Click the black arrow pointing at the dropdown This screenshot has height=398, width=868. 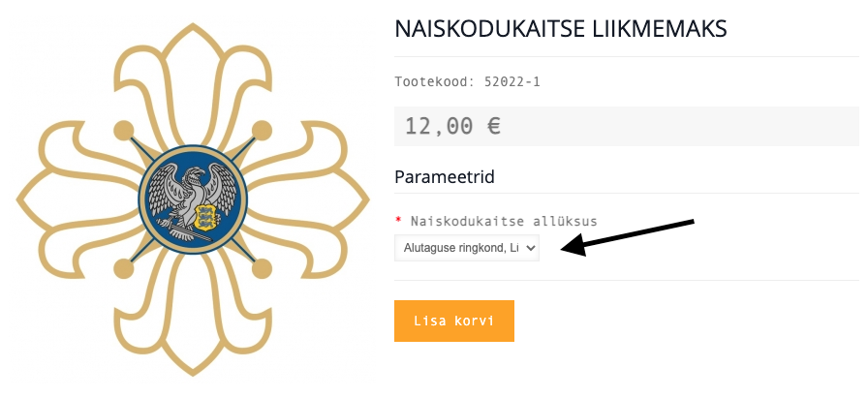click(x=628, y=237)
